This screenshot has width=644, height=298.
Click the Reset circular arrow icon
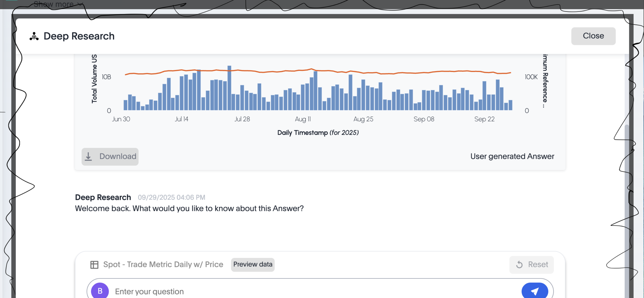(519, 264)
